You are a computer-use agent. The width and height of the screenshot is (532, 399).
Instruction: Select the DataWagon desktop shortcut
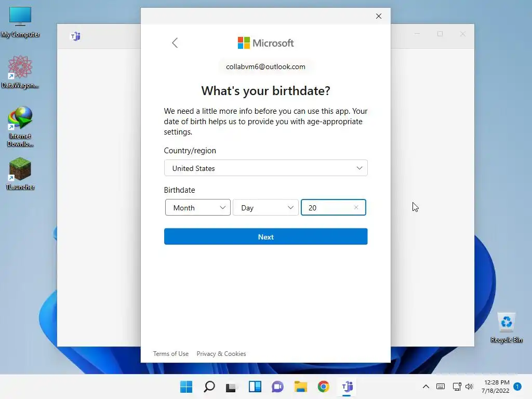20,72
